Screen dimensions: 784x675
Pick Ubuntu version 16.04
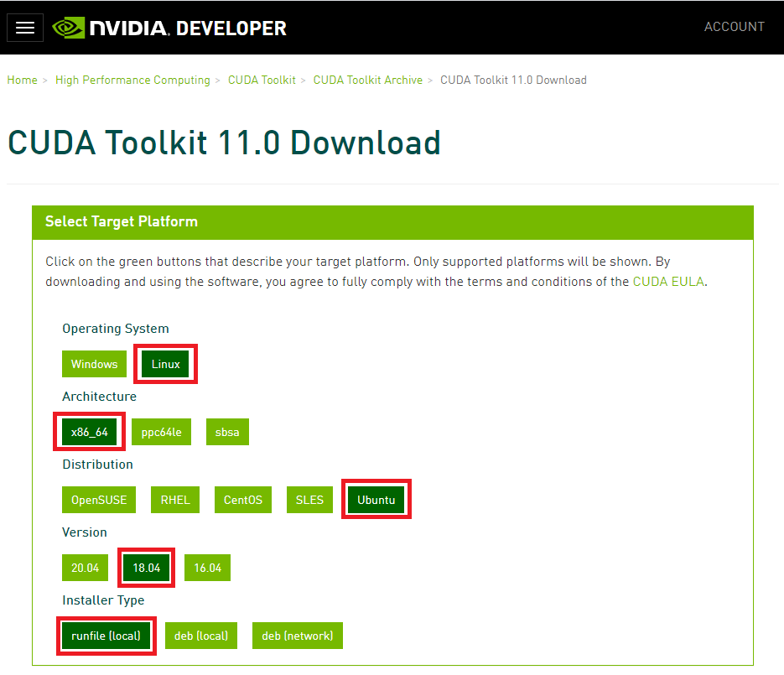[207, 568]
